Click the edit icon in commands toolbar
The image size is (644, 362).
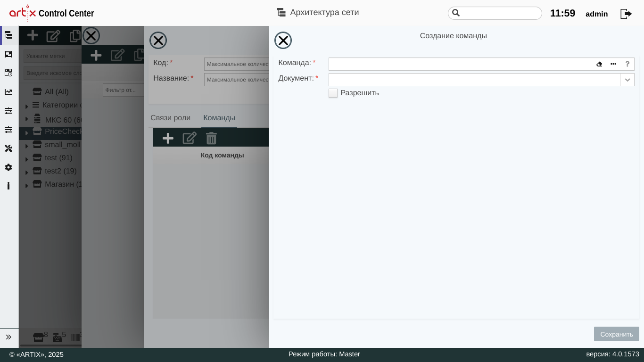[190, 138]
